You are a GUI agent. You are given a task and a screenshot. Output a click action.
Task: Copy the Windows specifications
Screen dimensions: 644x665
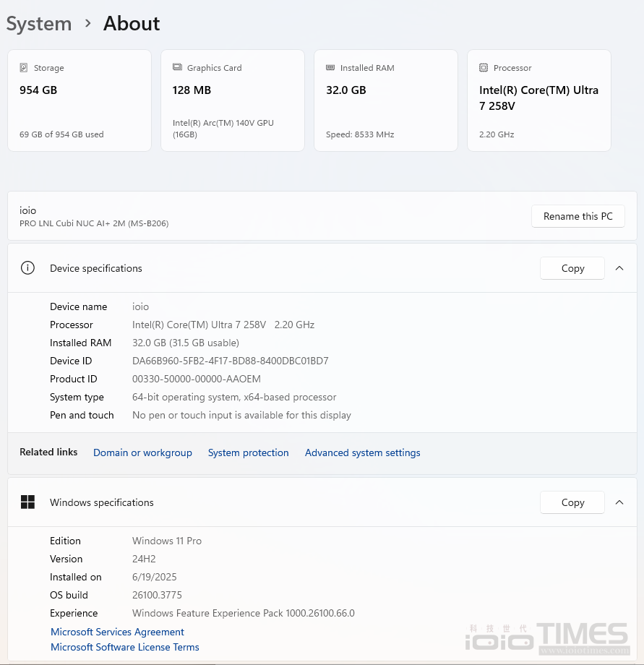tap(572, 502)
